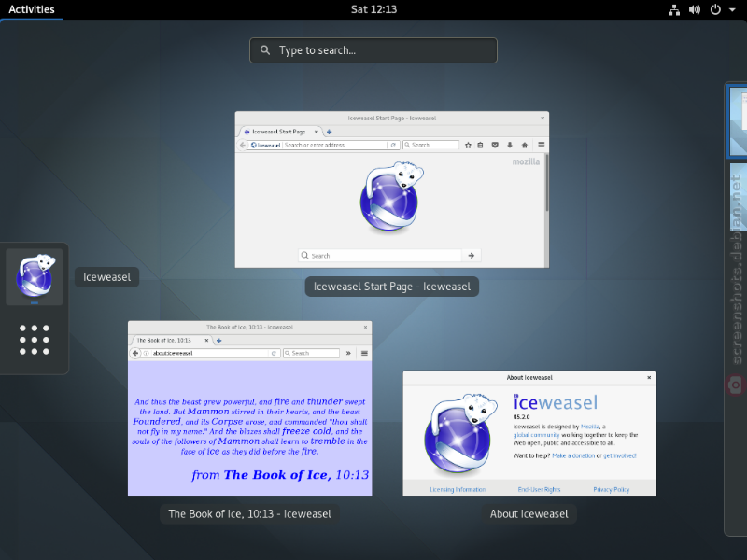747x560 pixels.
Task: Open the clock showing Sat 12:13
Action: [x=373, y=9]
